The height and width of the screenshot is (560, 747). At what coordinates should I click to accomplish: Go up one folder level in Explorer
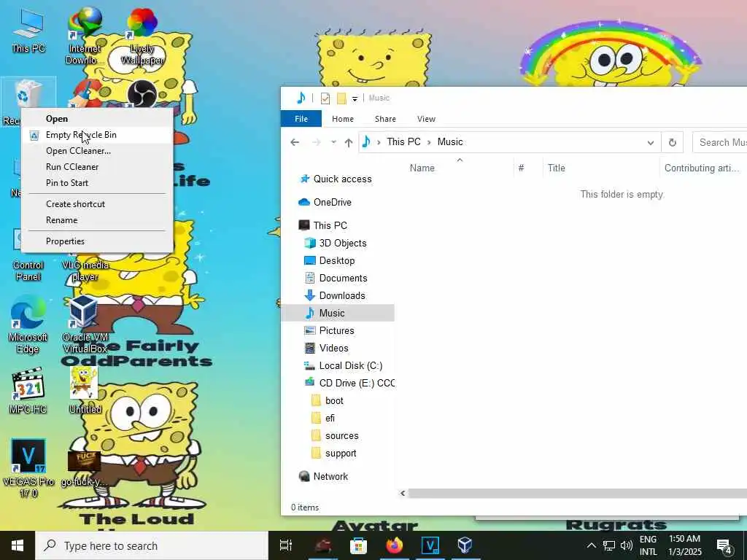pyautogui.click(x=349, y=142)
